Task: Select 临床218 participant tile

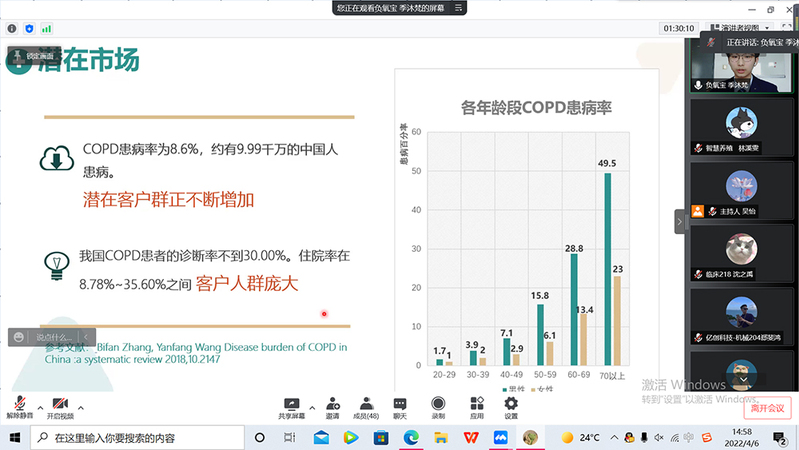Action: (x=741, y=253)
